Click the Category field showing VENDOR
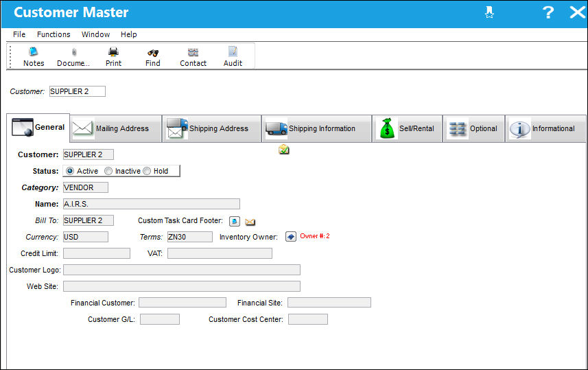This screenshot has width=588, height=370. pyautogui.click(x=86, y=187)
